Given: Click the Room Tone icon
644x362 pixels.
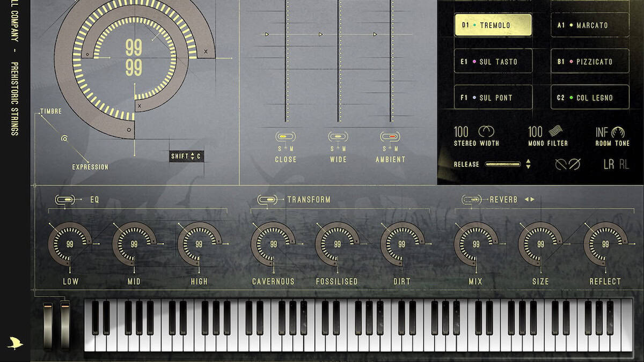Looking at the screenshot, I should 618,131.
